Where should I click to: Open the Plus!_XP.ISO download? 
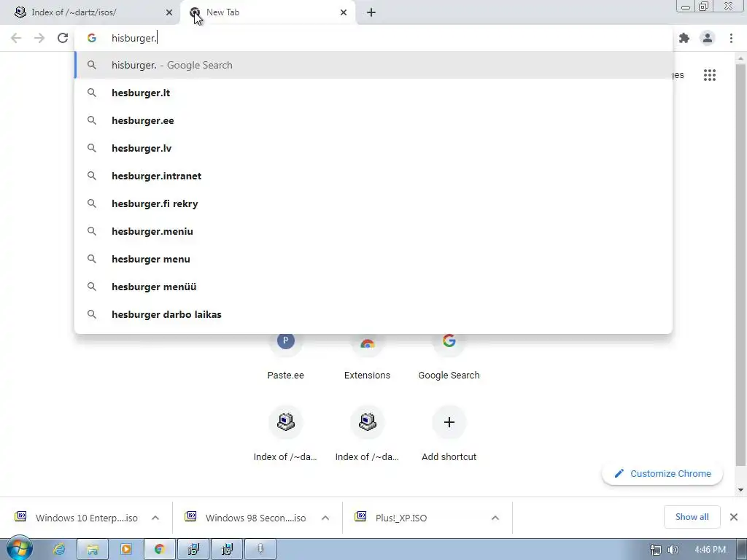pyautogui.click(x=391, y=518)
